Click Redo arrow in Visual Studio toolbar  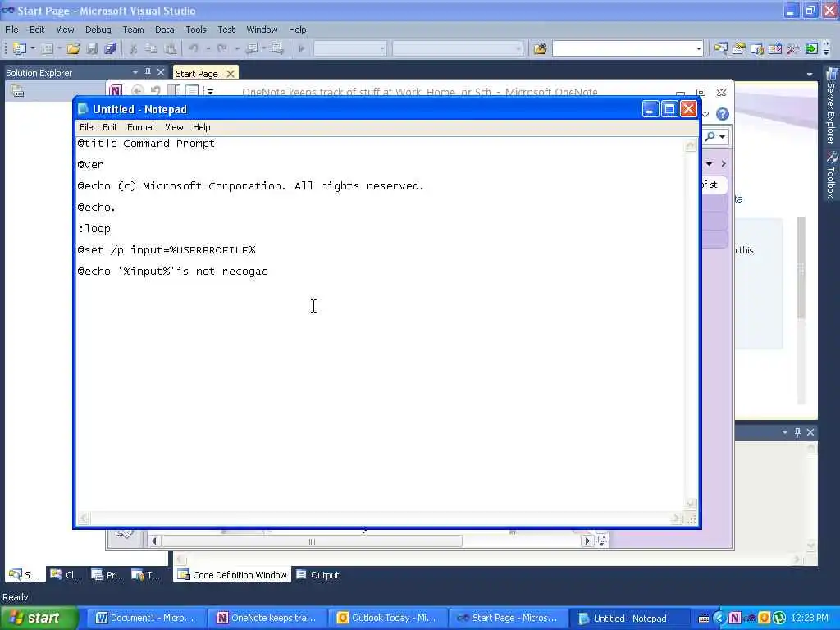click(x=221, y=48)
